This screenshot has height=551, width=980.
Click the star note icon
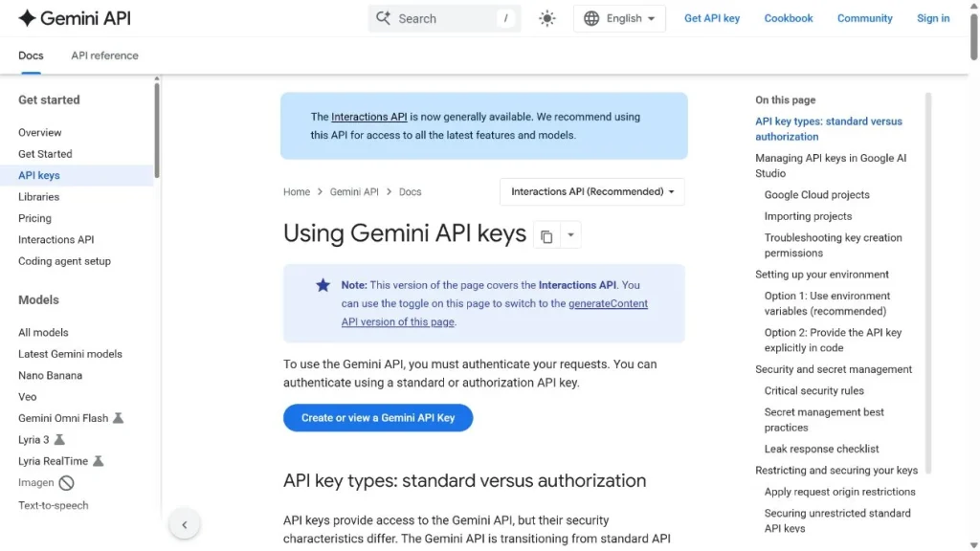click(323, 285)
